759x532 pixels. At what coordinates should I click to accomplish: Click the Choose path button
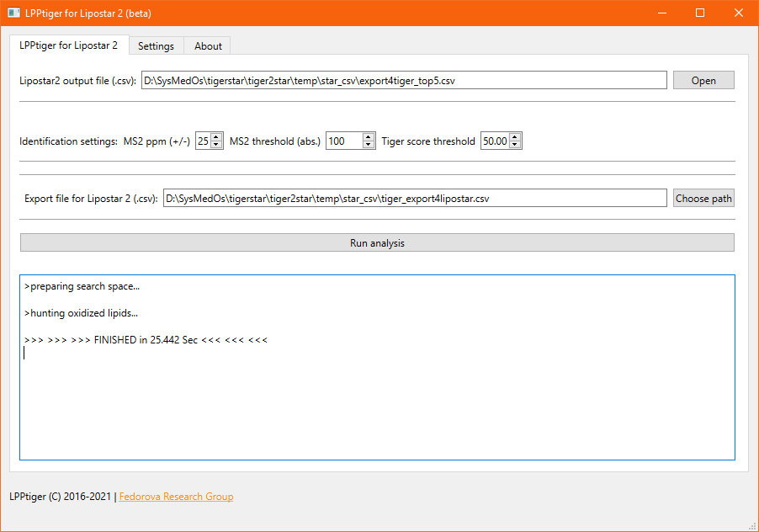tap(703, 198)
